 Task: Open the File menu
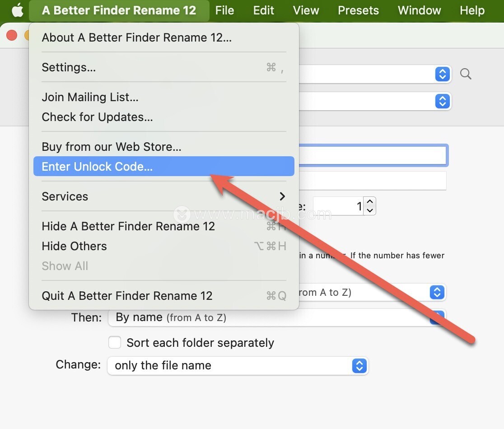point(224,10)
